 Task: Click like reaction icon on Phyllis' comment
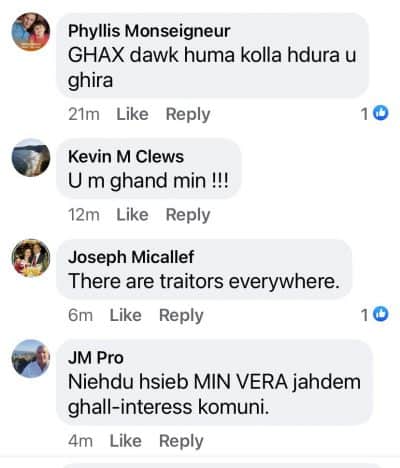[x=381, y=113]
